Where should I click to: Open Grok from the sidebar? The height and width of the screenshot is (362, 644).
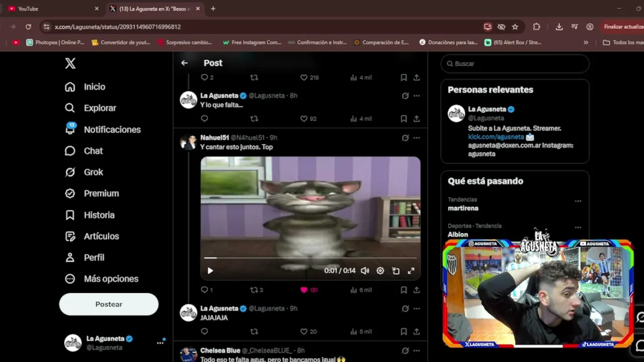84,172
